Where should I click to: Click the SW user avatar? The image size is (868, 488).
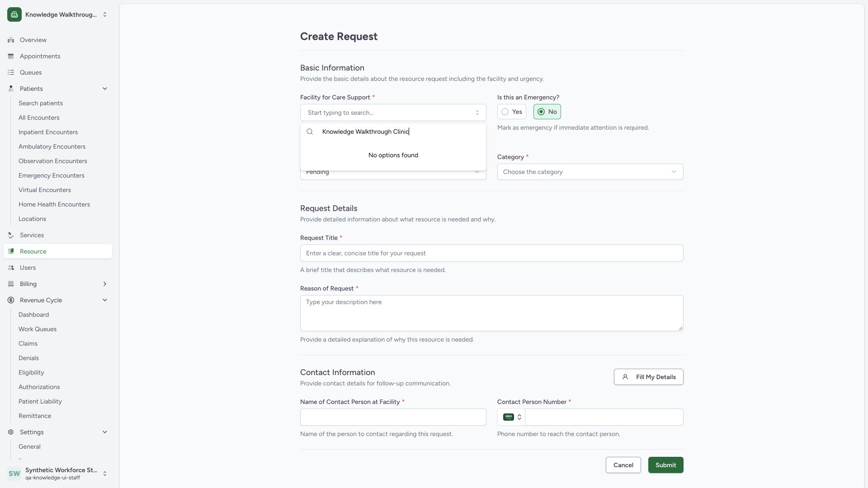click(14, 474)
